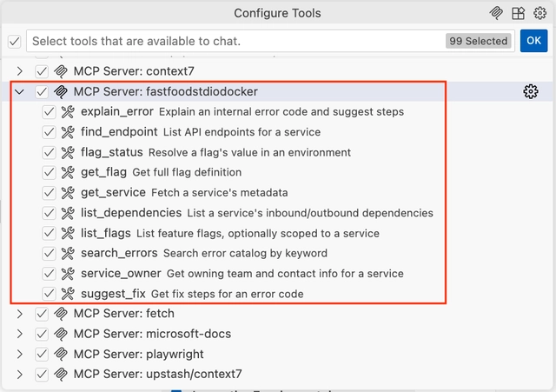Click the MCP icon beside microsoft-docs server

[x=62, y=334]
